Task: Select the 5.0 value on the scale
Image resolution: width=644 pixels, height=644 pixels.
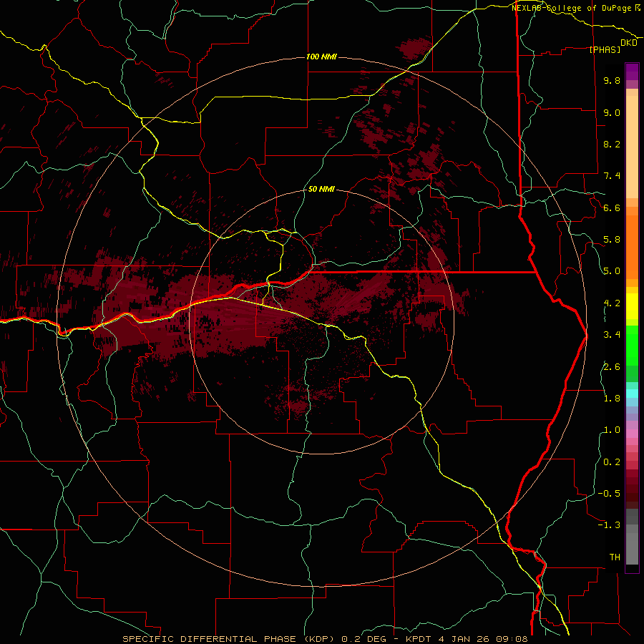Action: click(612, 271)
